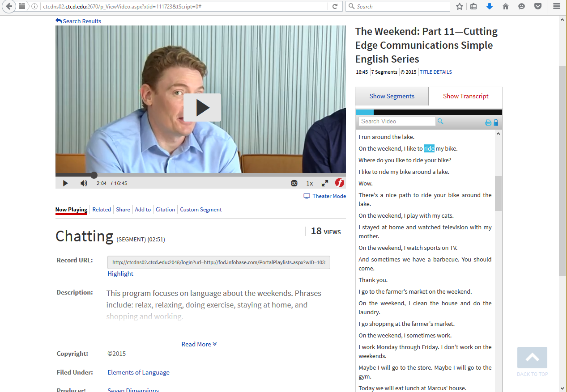Click transcript line 'I run around the lake.'

click(x=387, y=137)
